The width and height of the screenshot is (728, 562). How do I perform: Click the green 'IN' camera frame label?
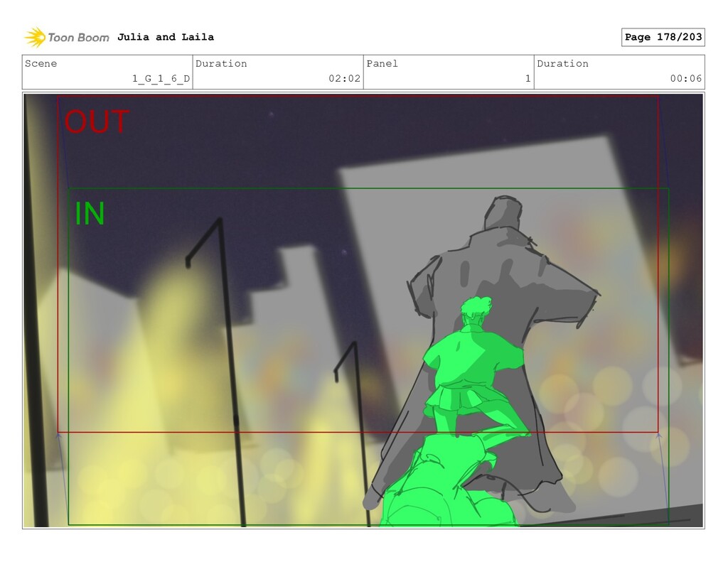(90, 213)
